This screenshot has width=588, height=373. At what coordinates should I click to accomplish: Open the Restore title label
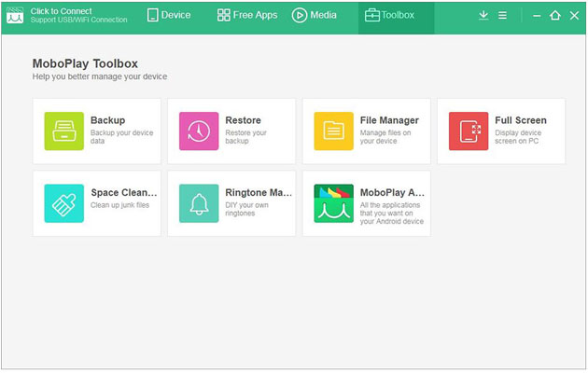click(x=243, y=120)
